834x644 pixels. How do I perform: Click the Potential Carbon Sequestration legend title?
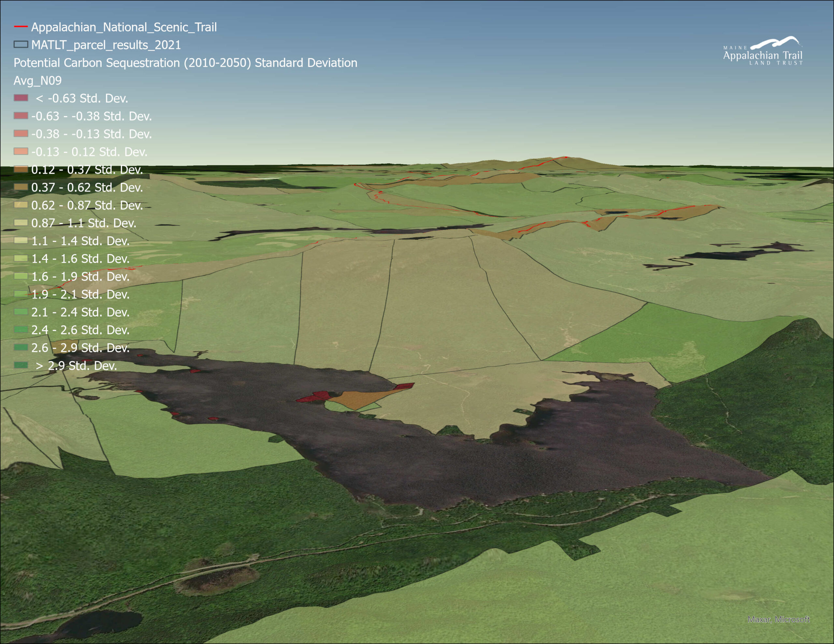[x=185, y=63]
